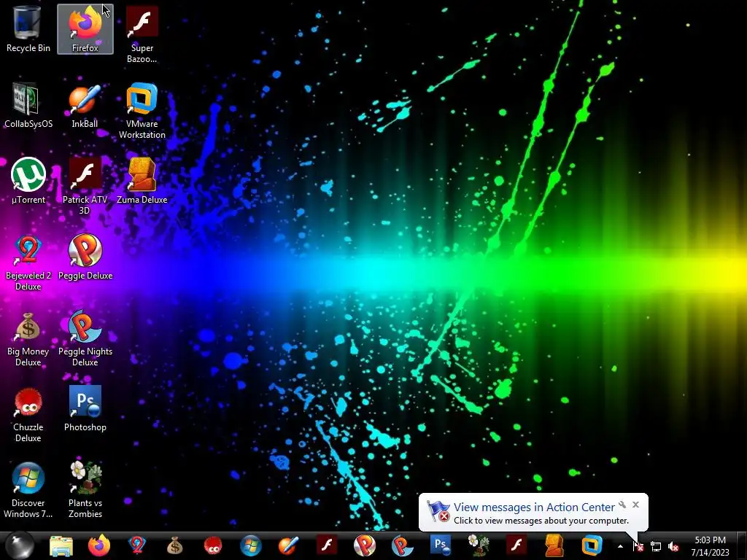The height and width of the screenshot is (560, 747).
Task: Open Windows Explorer from the taskbar
Action: point(61,545)
